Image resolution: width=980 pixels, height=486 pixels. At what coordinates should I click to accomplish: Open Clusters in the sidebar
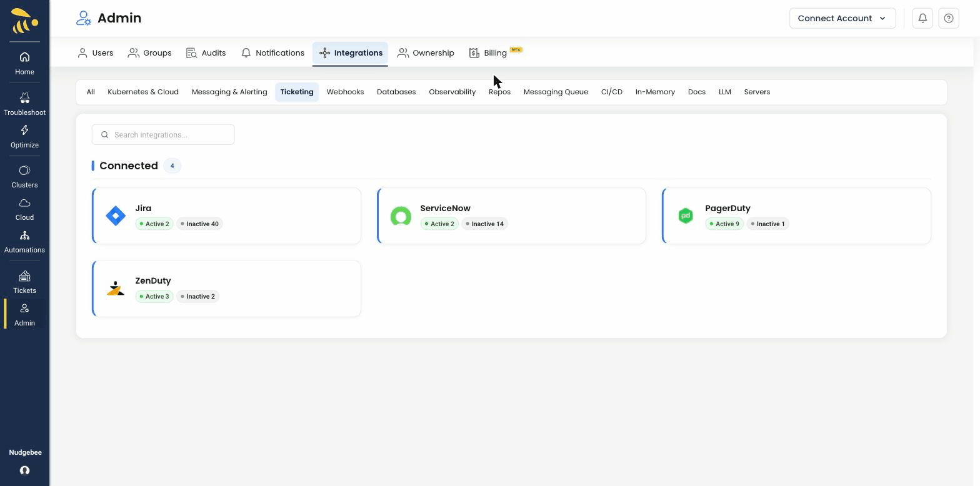pos(24,177)
